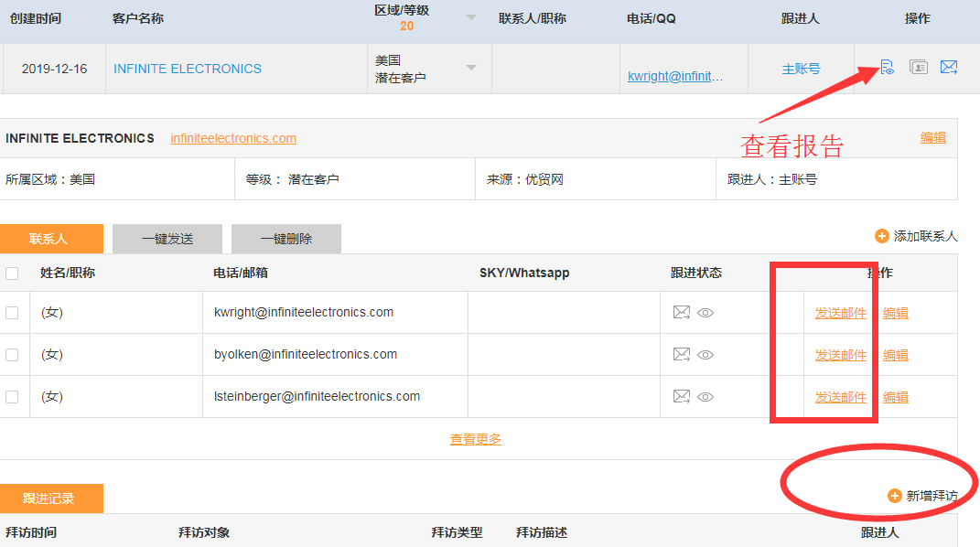Viewport: 980px width, 547px height.
Task: Open the 区域/等级 header dropdown arrow
Action: [471, 17]
